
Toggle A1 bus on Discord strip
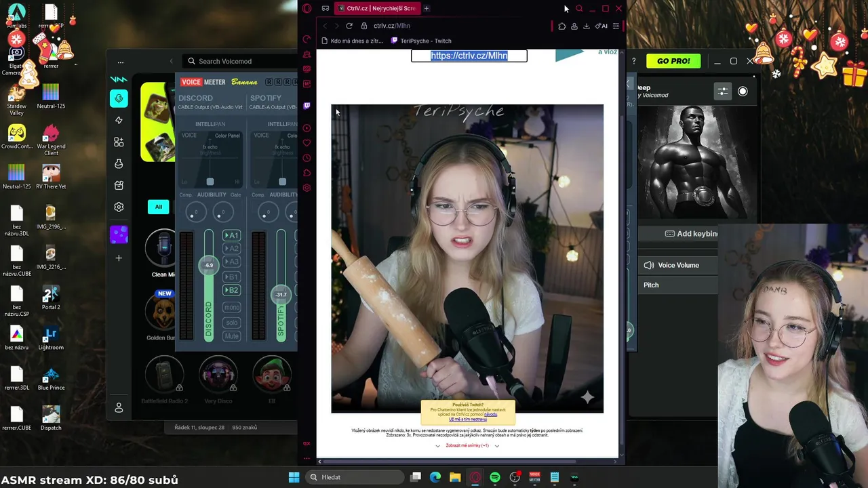(232, 235)
